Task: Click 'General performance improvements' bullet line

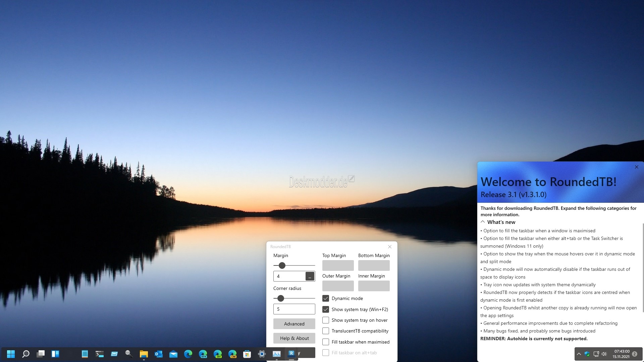Action: pos(549,323)
